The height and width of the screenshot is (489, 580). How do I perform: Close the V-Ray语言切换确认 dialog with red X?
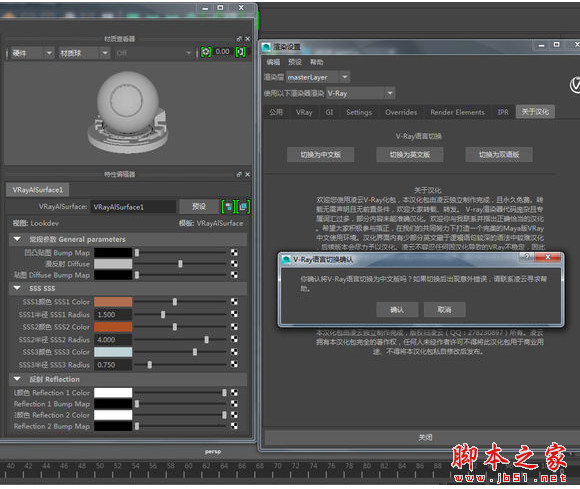(x=548, y=257)
